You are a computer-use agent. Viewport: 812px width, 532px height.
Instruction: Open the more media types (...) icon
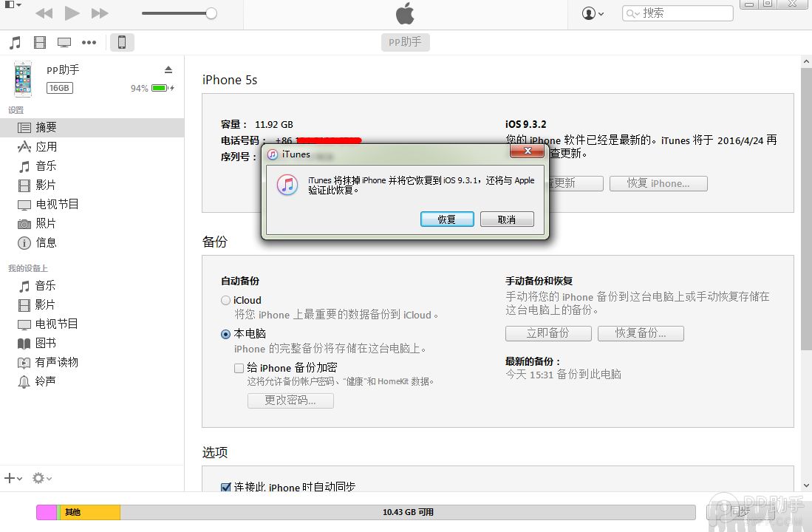(x=89, y=42)
